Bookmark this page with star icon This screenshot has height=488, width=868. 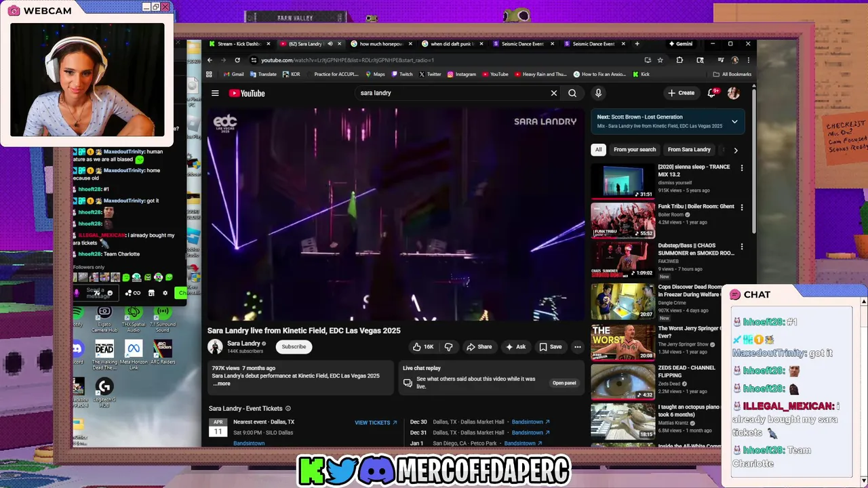(660, 60)
